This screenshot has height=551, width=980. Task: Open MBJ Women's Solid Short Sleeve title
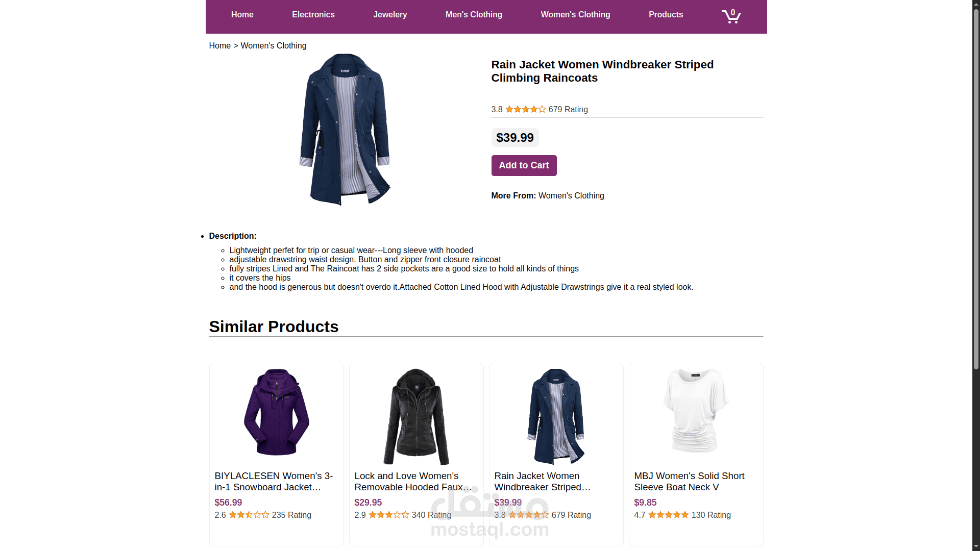(x=689, y=482)
